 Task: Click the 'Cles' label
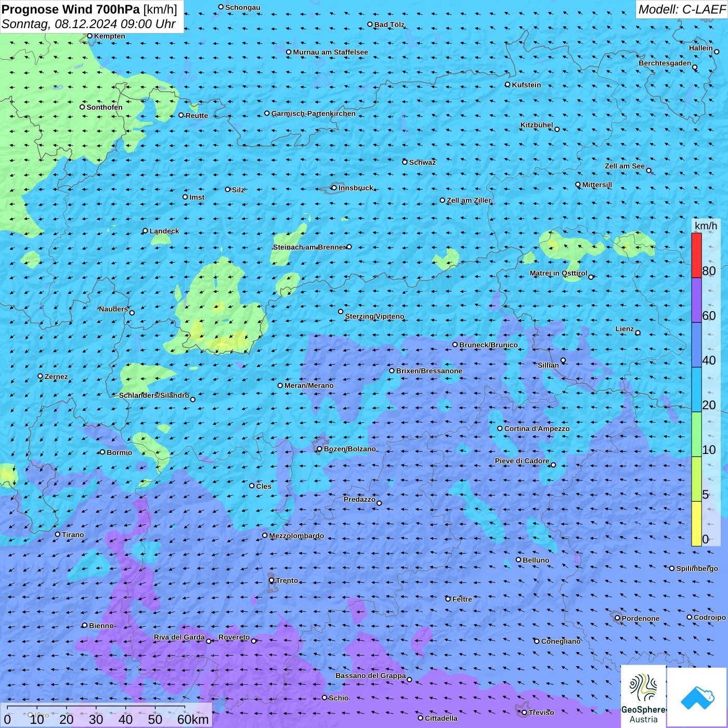point(264,486)
